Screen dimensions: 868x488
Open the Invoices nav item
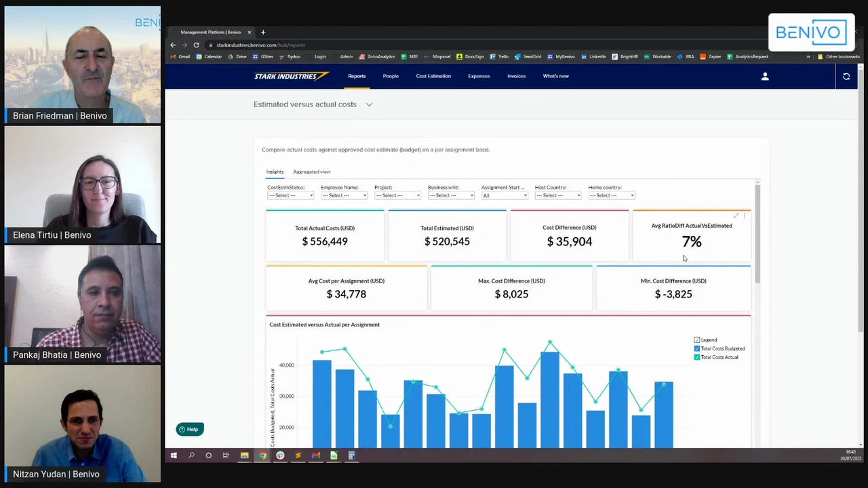pos(517,76)
